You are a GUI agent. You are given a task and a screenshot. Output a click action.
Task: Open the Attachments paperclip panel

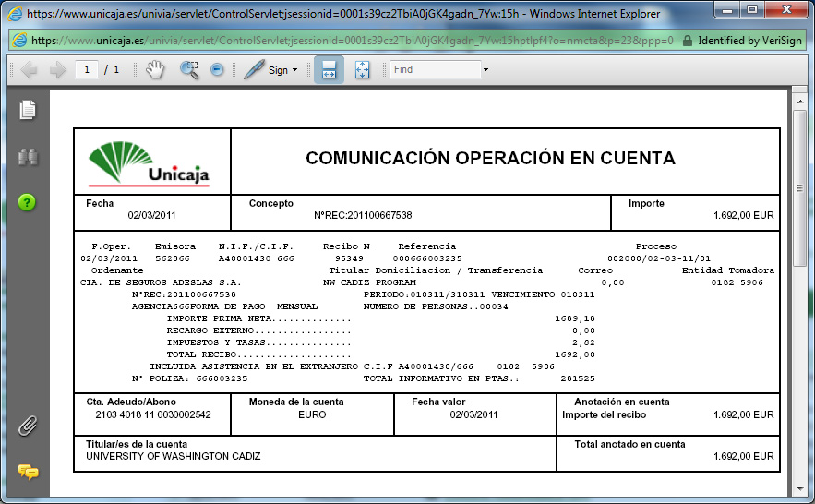tap(28, 426)
